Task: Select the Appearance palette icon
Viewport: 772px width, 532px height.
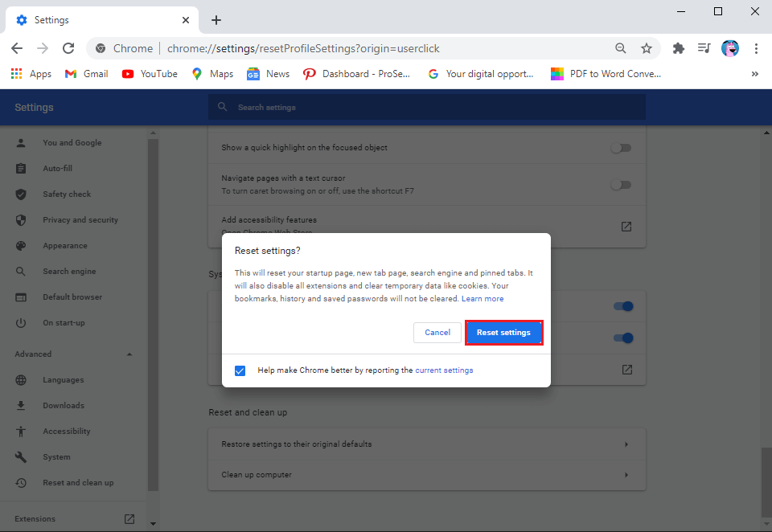Action: point(19,245)
